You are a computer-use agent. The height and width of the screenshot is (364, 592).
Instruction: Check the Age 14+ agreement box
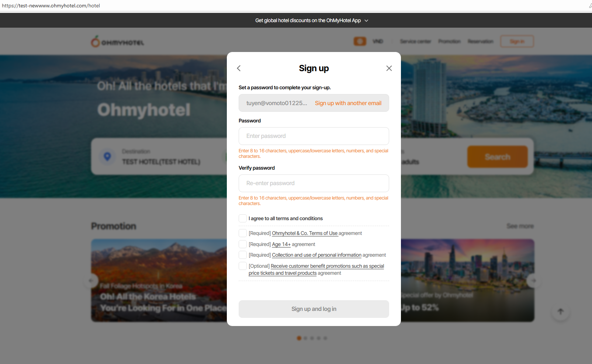[x=243, y=244]
